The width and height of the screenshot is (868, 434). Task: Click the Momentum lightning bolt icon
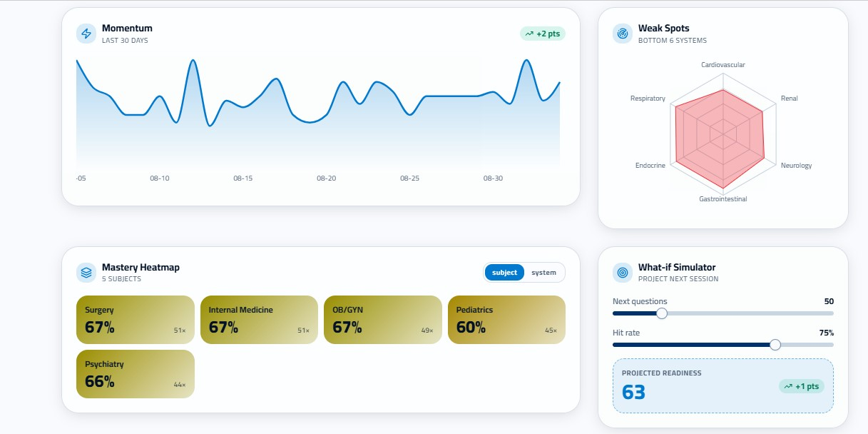pyautogui.click(x=86, y=34)
